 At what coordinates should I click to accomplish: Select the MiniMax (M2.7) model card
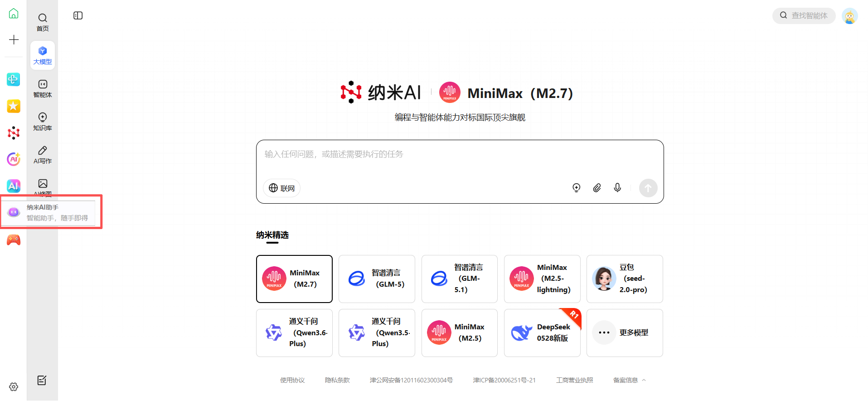294,279
